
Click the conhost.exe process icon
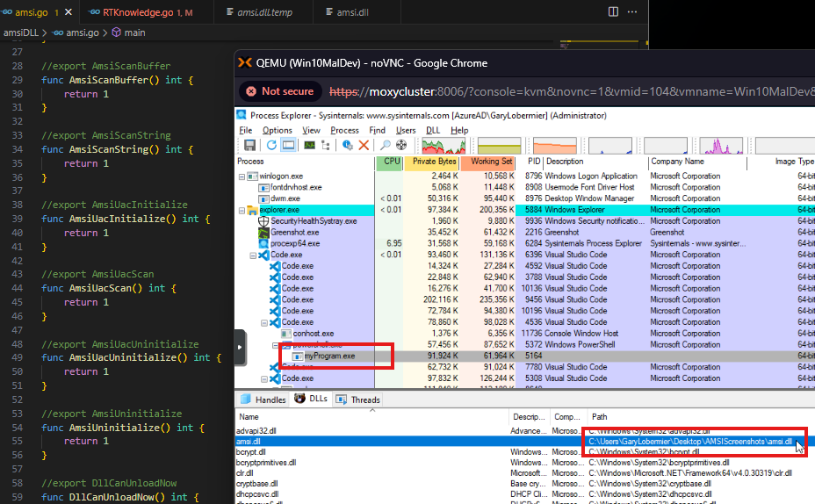pyautogui.click(x=286, y=334)
